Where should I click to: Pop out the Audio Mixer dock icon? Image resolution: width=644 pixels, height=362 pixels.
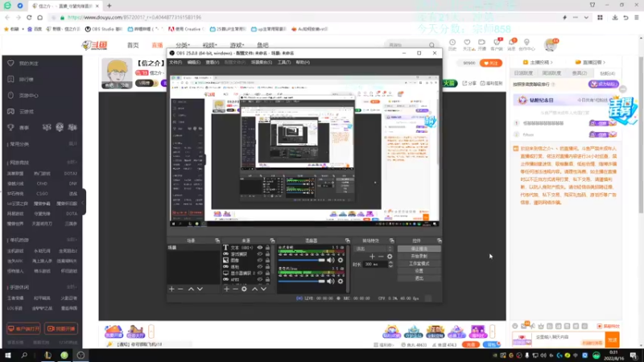(x=347, y=241)
